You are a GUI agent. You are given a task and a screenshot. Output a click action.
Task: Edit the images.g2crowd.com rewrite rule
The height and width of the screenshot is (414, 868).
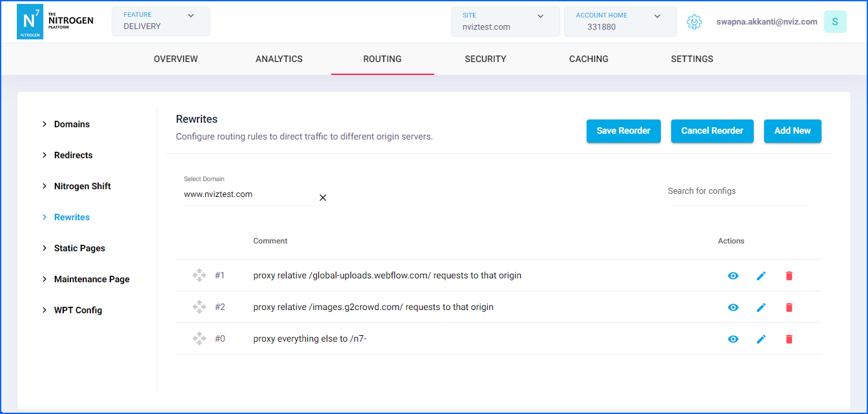(x=761, y=307)
